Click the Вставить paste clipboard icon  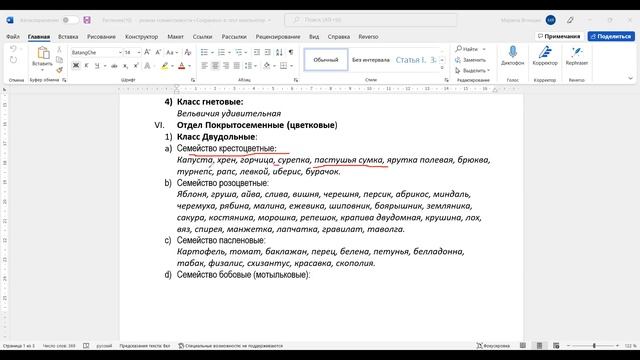point(42,53)
